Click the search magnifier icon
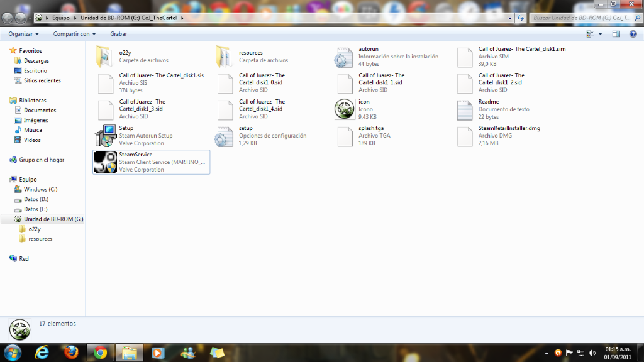This screenshot has height=362, width=644. point(638,18)
